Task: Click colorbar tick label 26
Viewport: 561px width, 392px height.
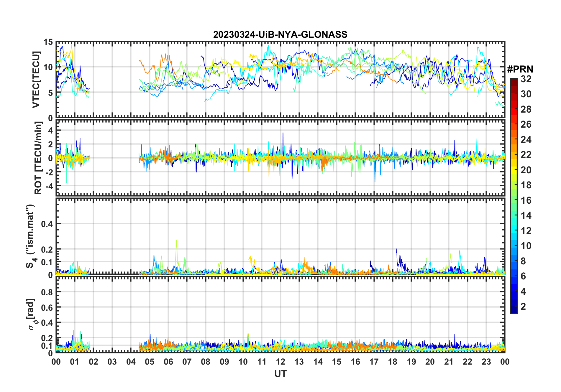Action: pyautogui.click(x=526, y=124)
